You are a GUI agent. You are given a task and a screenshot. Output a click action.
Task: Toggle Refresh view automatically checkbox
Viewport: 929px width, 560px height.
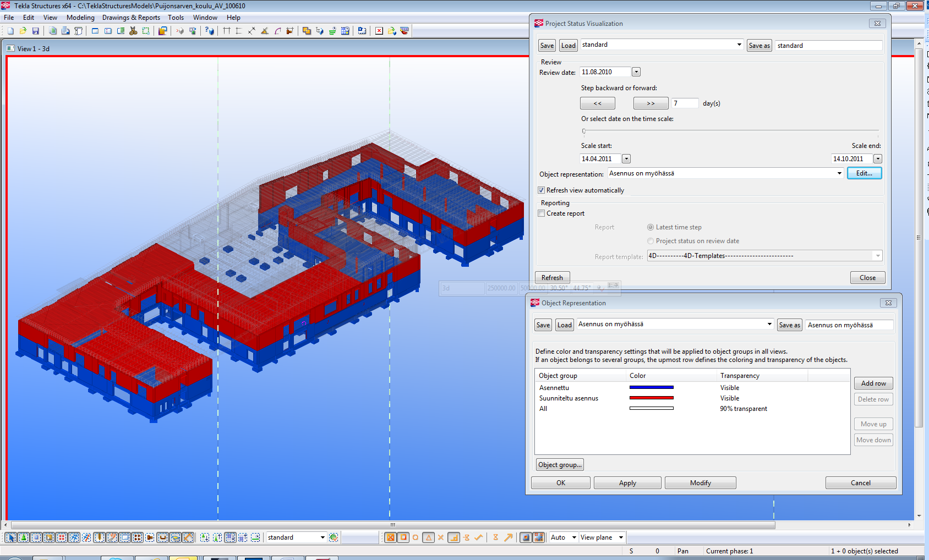point(542,190)
